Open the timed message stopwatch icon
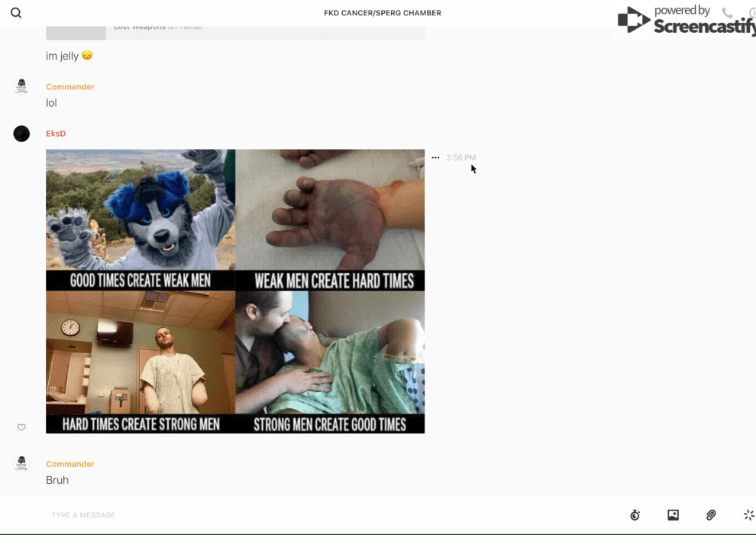756x535 pixels. click(x=635, y=515)
